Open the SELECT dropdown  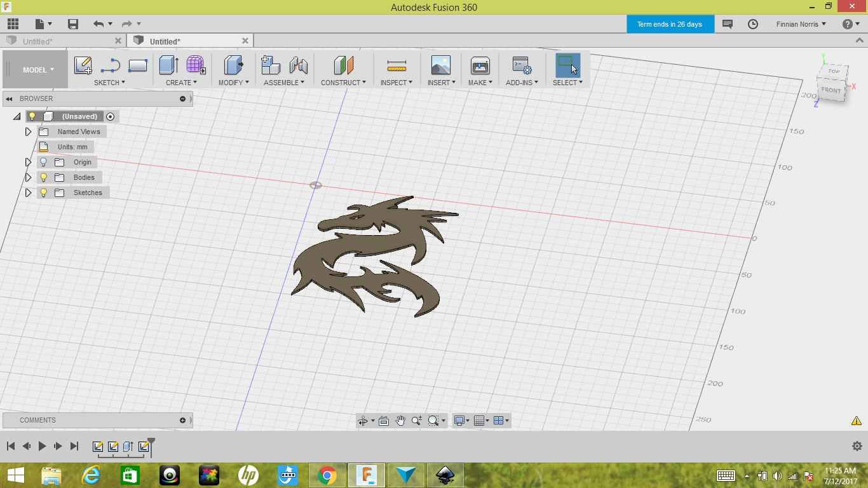click(567, 83)
